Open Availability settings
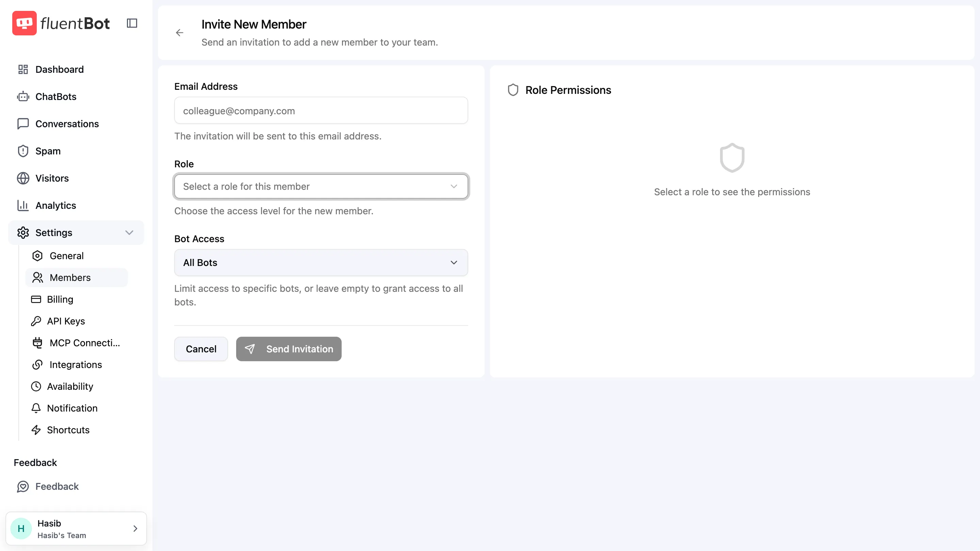980x551 pixels. 77,386
